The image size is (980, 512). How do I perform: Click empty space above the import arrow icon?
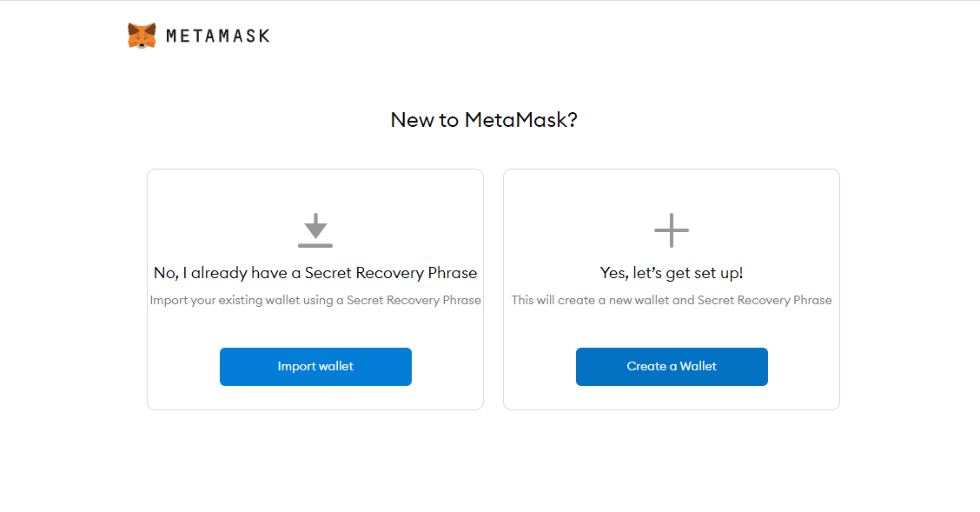coord(315,190)
